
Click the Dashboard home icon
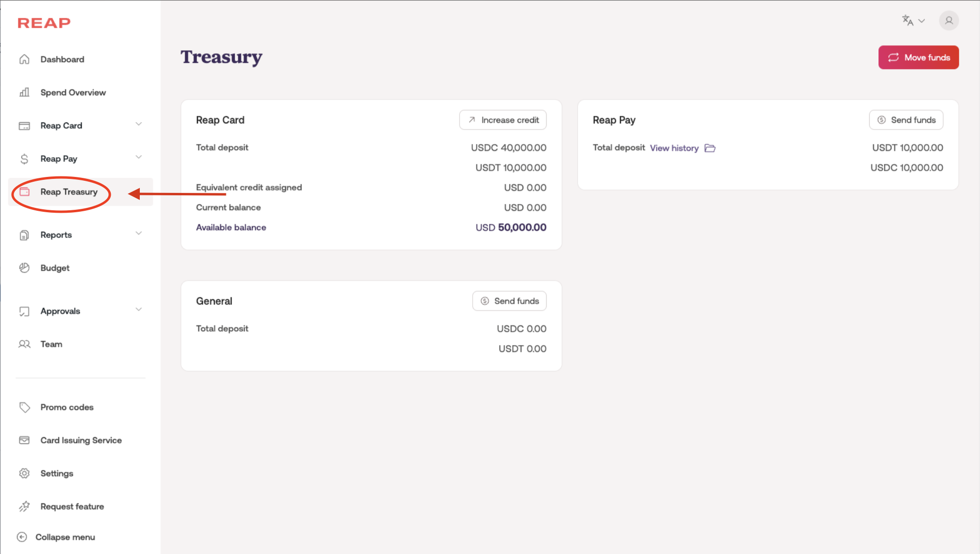point(24,59)
